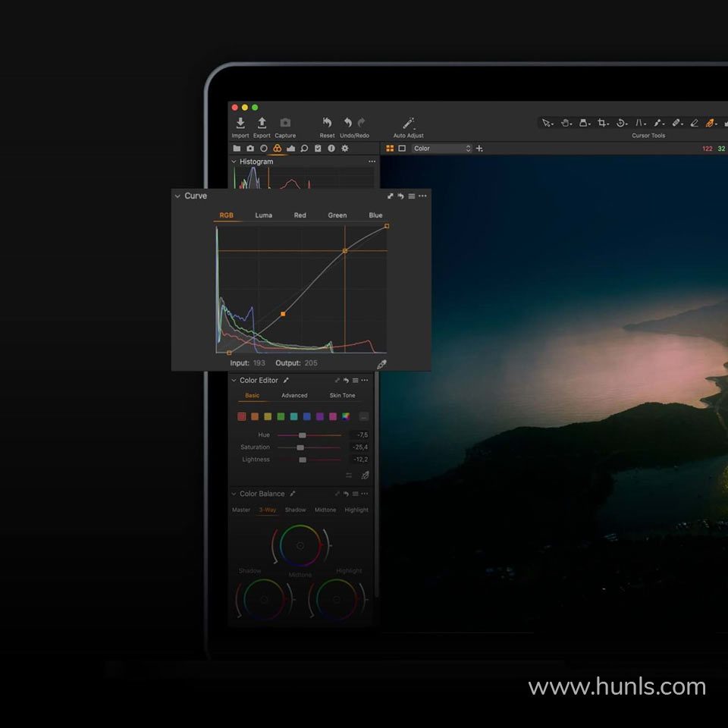Click the Hue slider handle
Image resolution: width=728 pixels, height=728 pixels.
(x=303, y=435)
